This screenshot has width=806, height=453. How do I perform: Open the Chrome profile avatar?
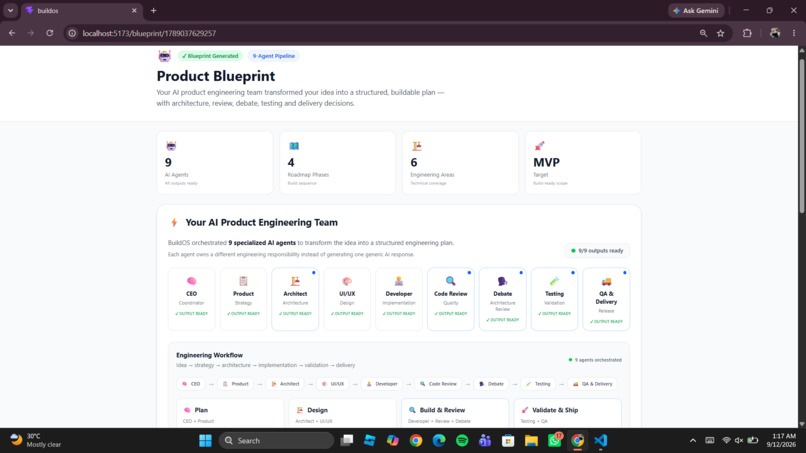[x=775, y=33]
